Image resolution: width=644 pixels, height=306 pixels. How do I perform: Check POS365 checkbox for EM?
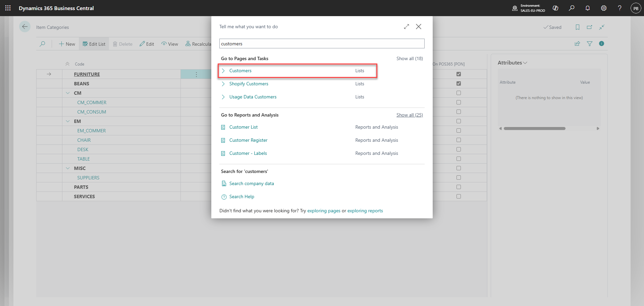click(459, 121)
